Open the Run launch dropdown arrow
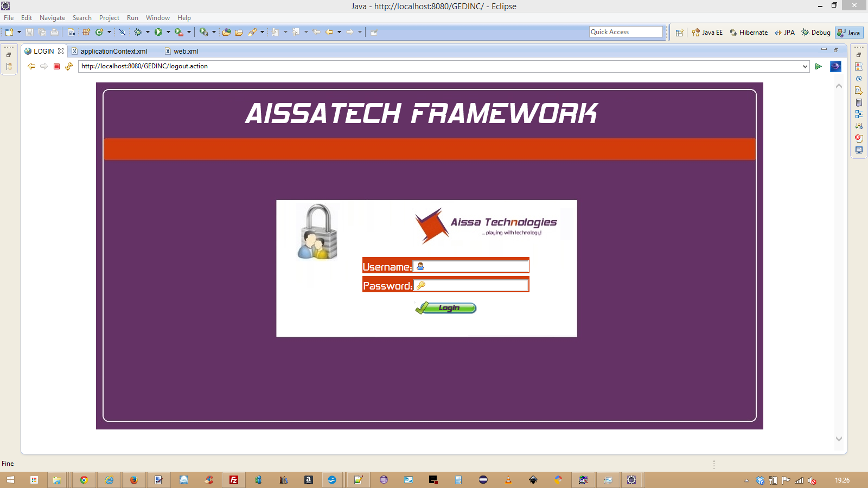The height and width of the screenshot is (488, 868). tap(168, 33)
